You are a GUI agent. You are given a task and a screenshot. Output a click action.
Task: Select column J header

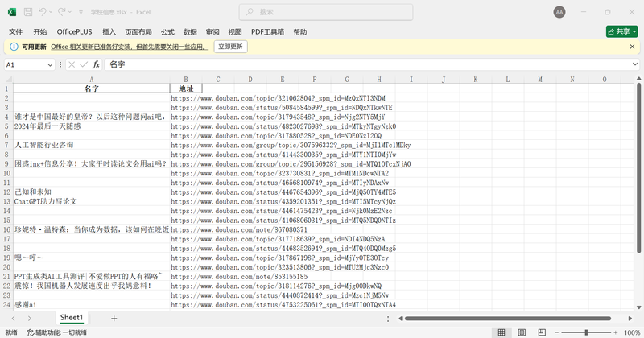pyautogui.click(x=444, y=79)
